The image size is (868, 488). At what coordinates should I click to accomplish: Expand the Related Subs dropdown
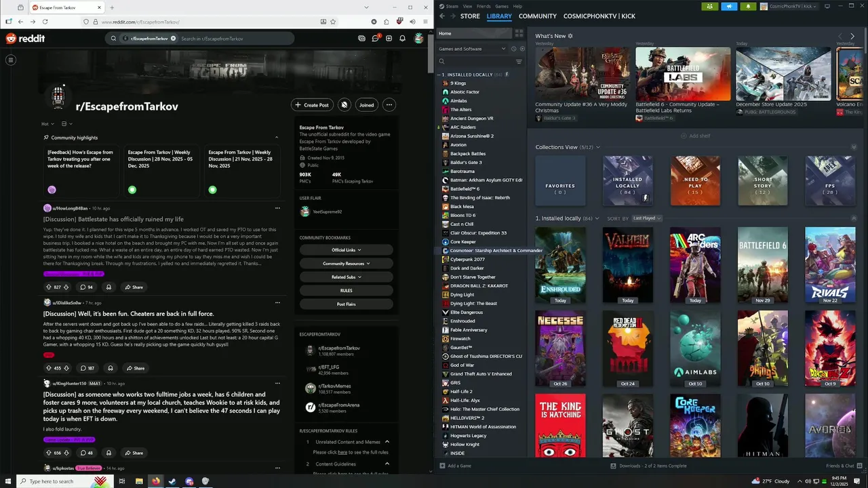click(x=346, y=277)
